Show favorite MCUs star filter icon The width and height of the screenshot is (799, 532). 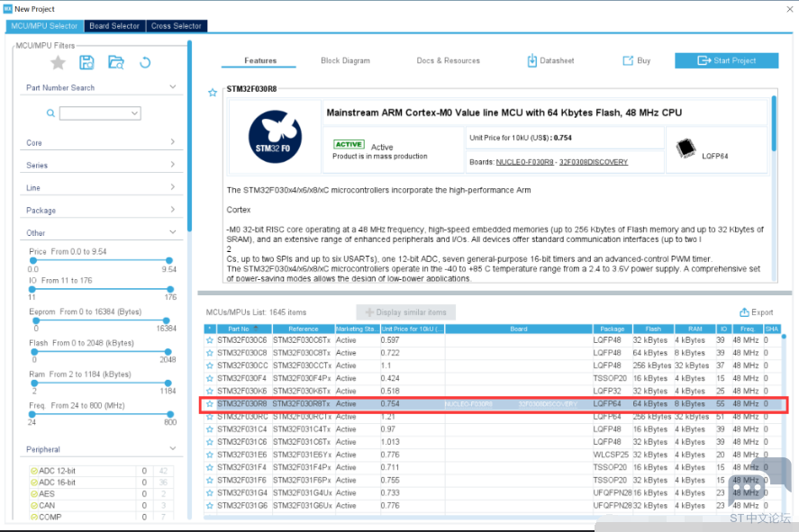coord(58,63)
